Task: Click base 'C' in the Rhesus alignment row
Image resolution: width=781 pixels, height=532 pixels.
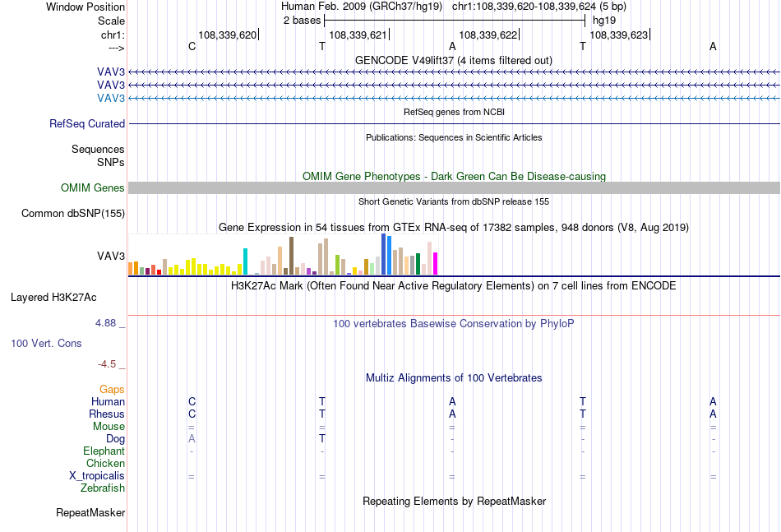Action: click(192, 414)
